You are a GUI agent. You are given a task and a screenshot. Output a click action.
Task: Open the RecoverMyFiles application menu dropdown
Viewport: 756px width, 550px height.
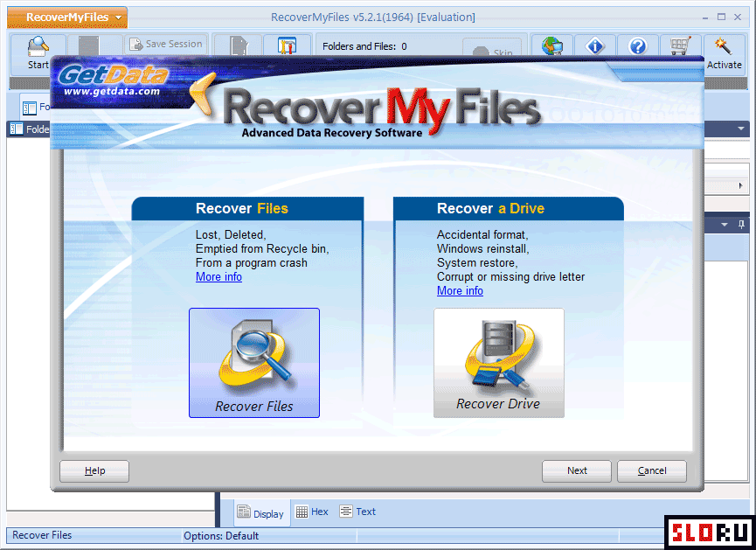67,17
